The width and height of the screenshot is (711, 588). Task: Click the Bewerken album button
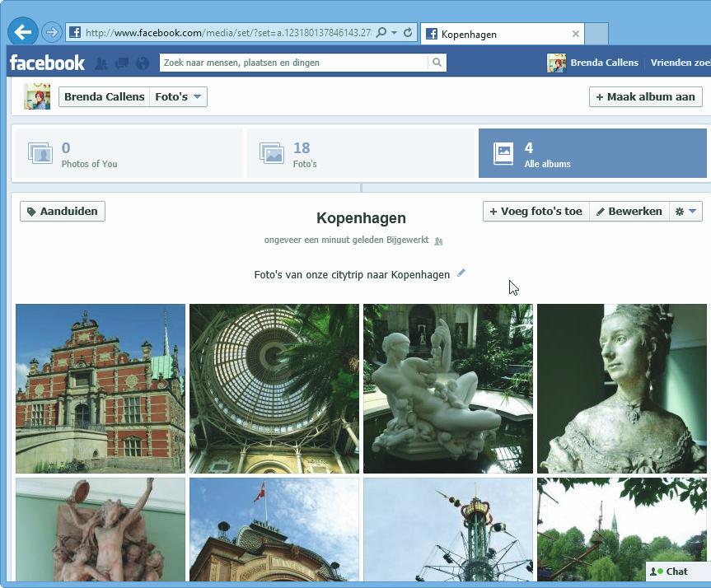point(629,212)
